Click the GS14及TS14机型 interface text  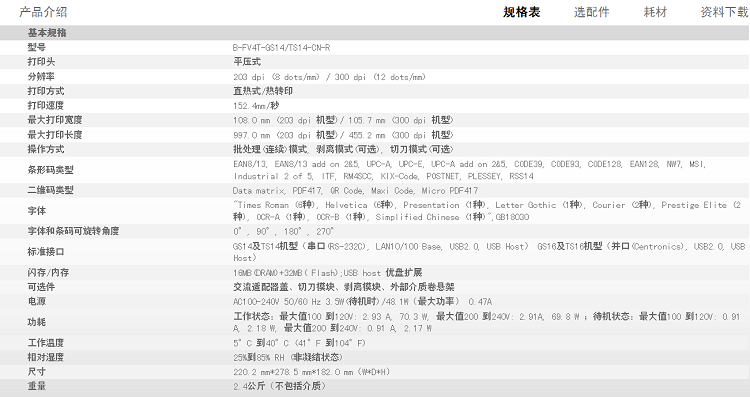coord(489,252)
